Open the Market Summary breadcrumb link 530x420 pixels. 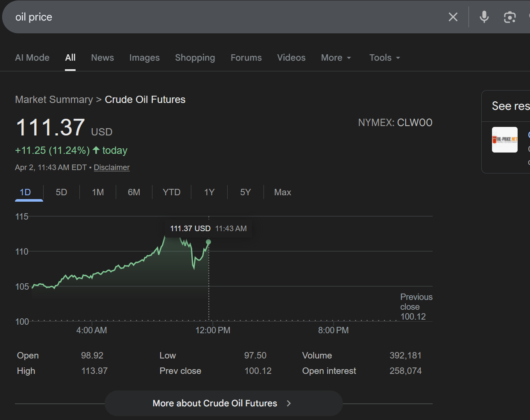(x=54, y=100)
